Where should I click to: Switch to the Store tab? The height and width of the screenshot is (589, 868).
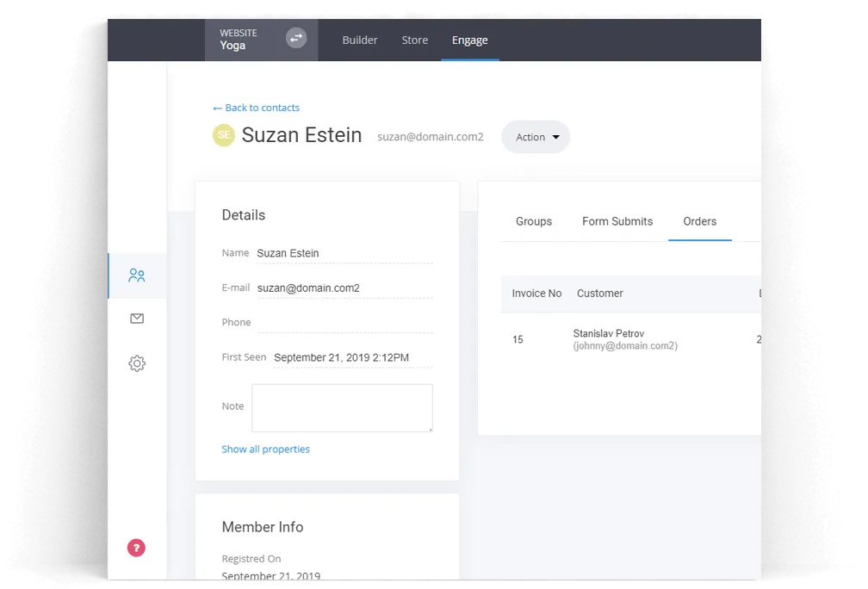click(x=415, y=40)
